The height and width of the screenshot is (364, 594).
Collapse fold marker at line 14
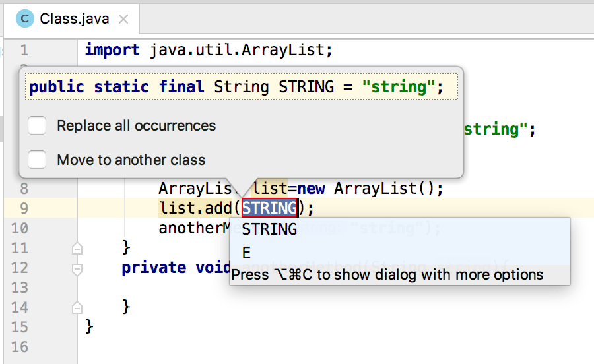tap(77, 308)
